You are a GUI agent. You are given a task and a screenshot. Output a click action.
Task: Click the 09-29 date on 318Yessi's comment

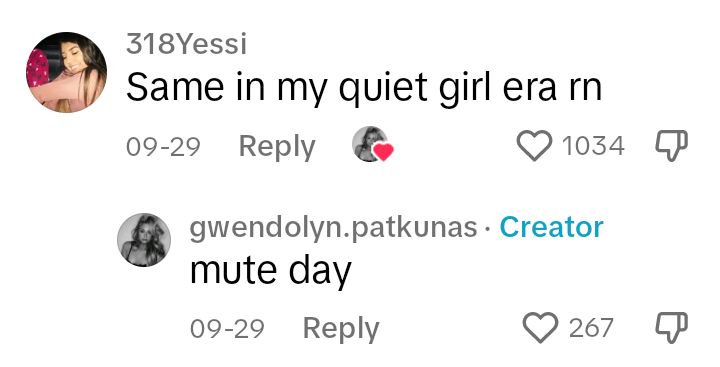tap(163, 147)
